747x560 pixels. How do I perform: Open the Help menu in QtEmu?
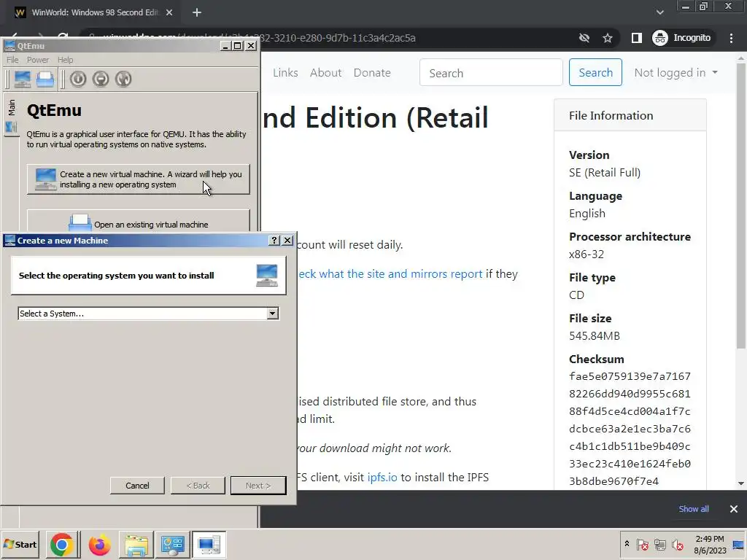point(65,60)
